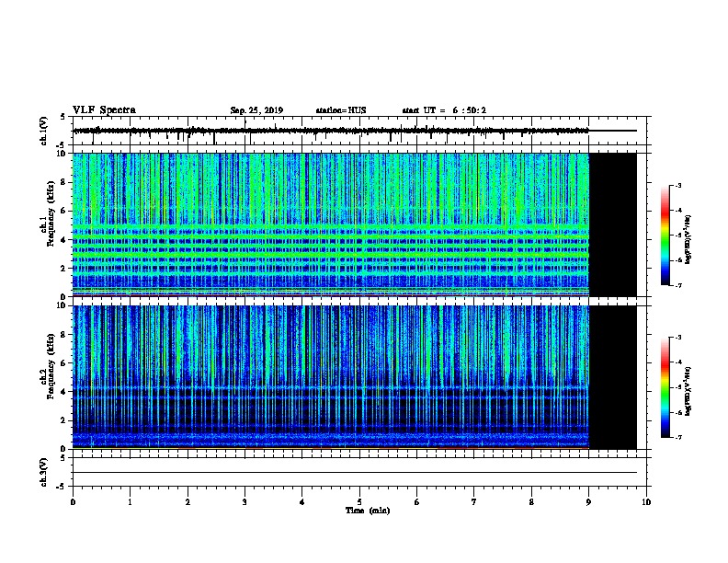Click time-axis tick label "9"
The image size is (728, 563).
point(588,502)
